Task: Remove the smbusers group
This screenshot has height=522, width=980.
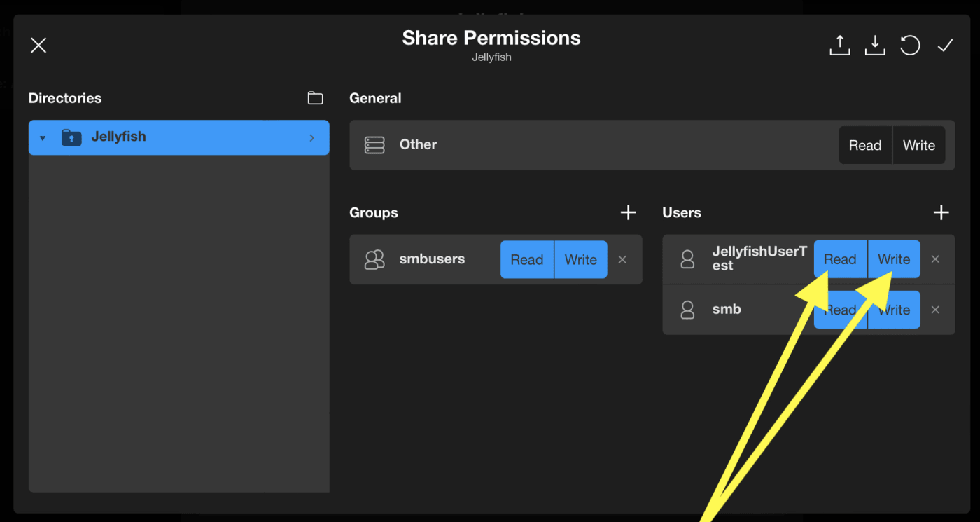Action: click(x=622, y=260)
